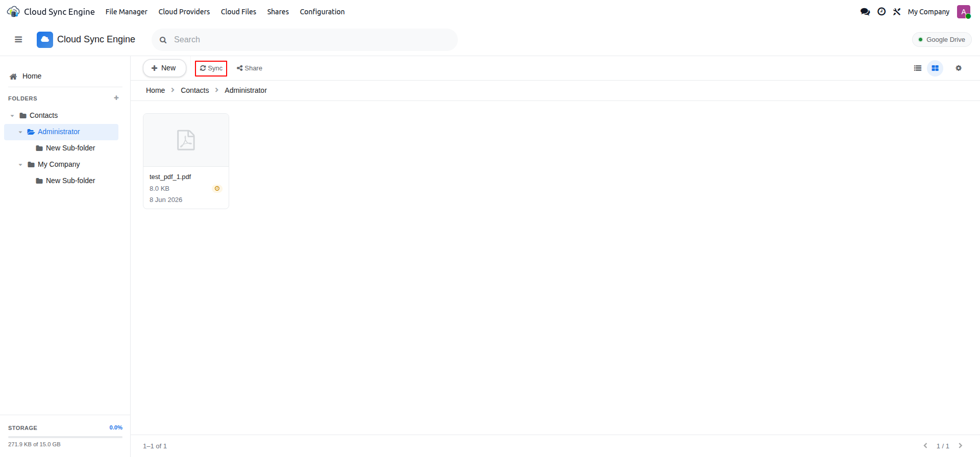Click the New button

pos(164,68)
